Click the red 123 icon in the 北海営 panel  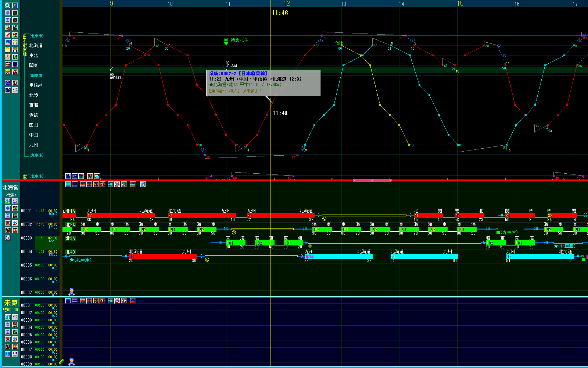(x=15, y=230)
